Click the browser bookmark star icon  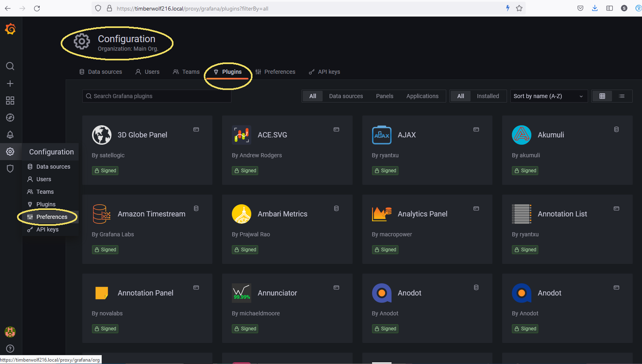pyautogui.click(x=519, y=8)
